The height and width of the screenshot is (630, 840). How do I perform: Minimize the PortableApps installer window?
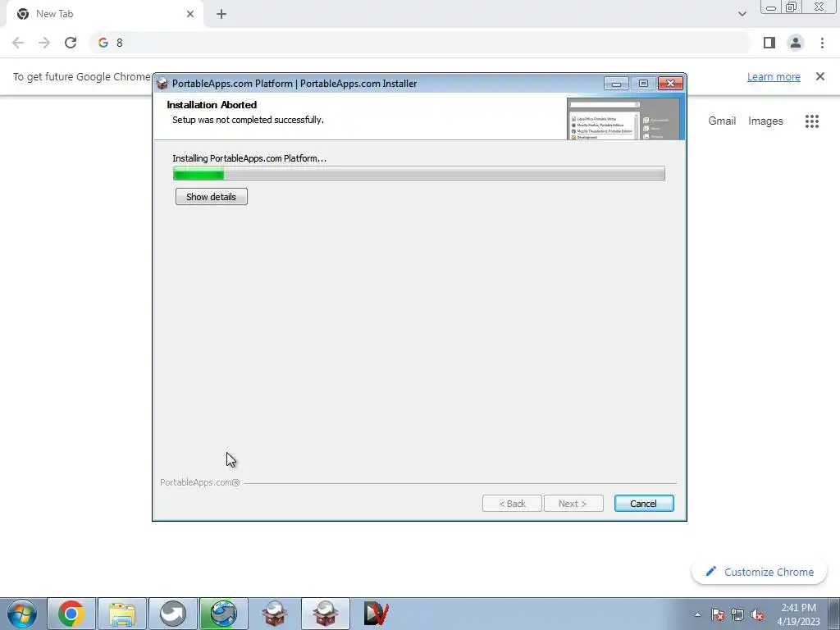(x=616, y=84)
